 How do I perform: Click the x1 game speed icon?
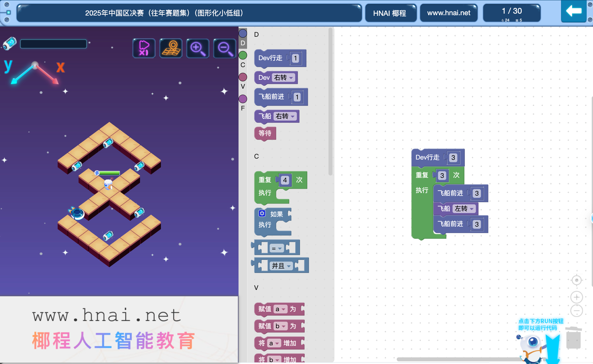[144, 48]
